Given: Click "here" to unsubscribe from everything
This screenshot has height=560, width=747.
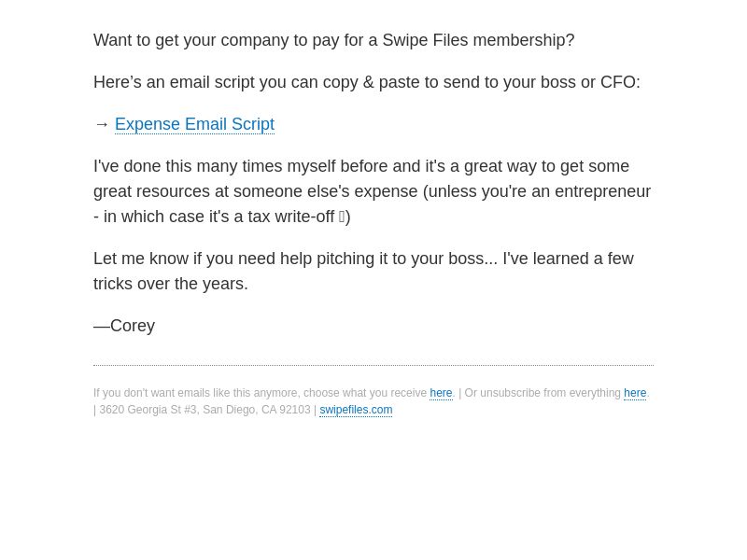Looking at the screenshot, I should 635,393.
